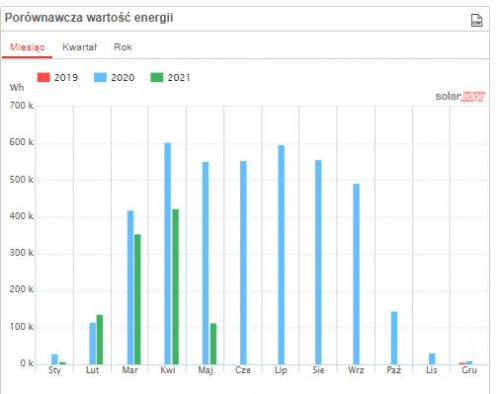The width and height of the screenshot is (500, 394).
Task: Click the blue 2020 bar for Paź
Action: click(394, 338)
